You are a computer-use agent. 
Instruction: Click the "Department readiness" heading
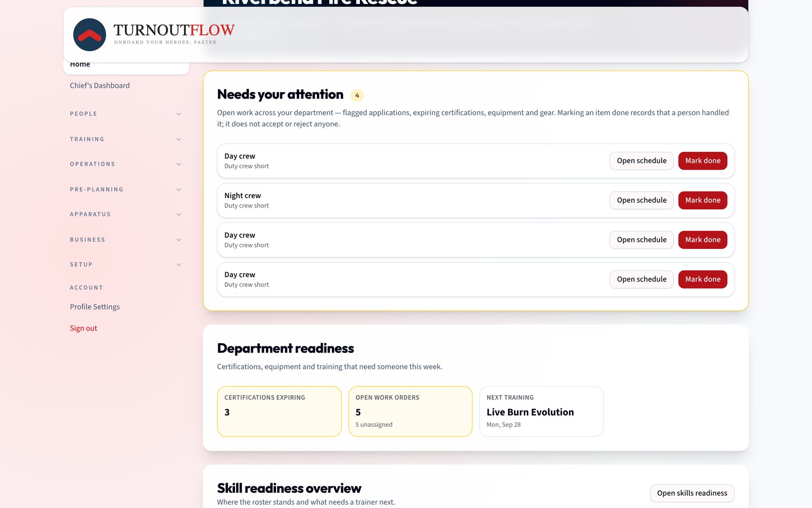tap(286, 348)
